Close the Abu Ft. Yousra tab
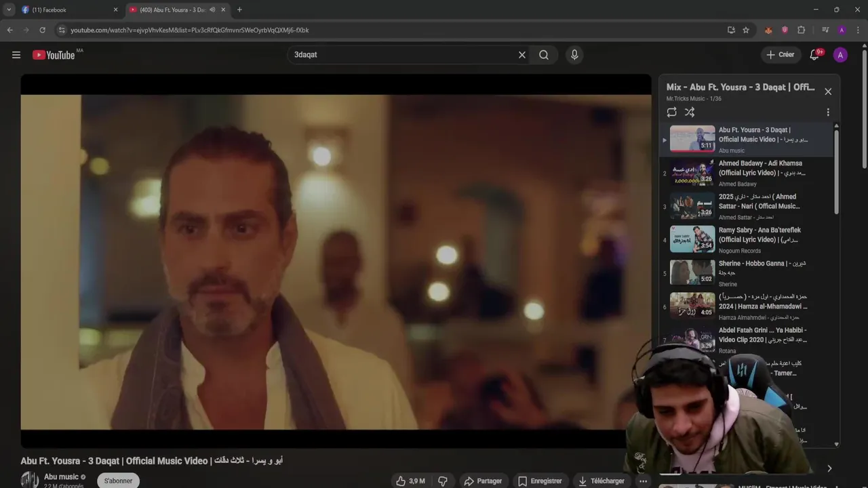This screenshot has height=488, width=868. (223, 9)
